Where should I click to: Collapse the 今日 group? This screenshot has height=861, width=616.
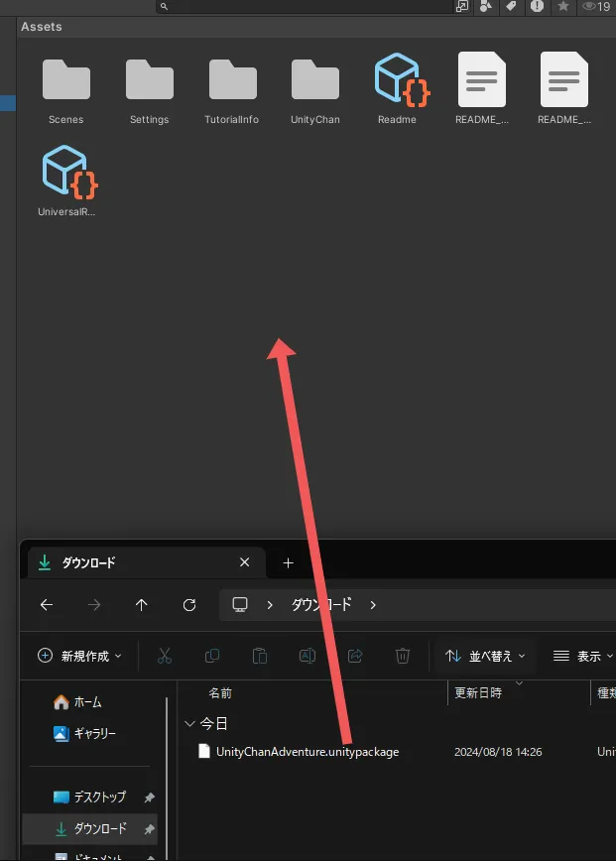189,724
